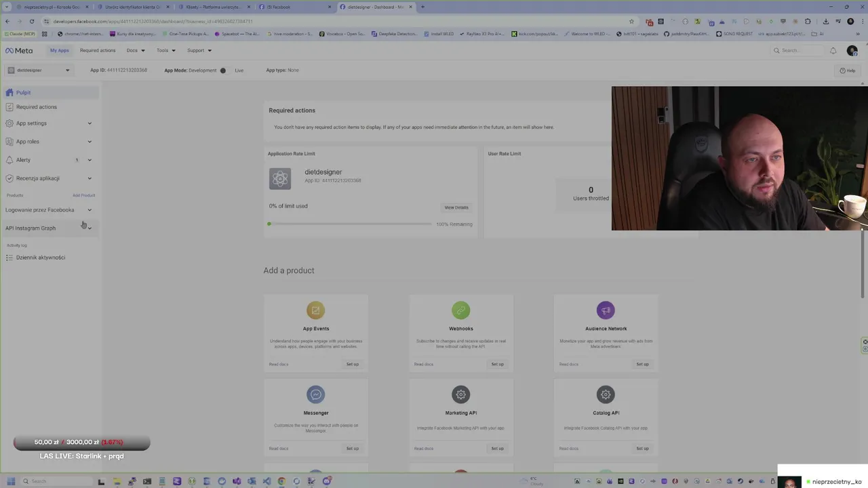Click View Details for dietdesigner rate limit
The width and height of the screenshot is (868, 488).
coord(456,207)
